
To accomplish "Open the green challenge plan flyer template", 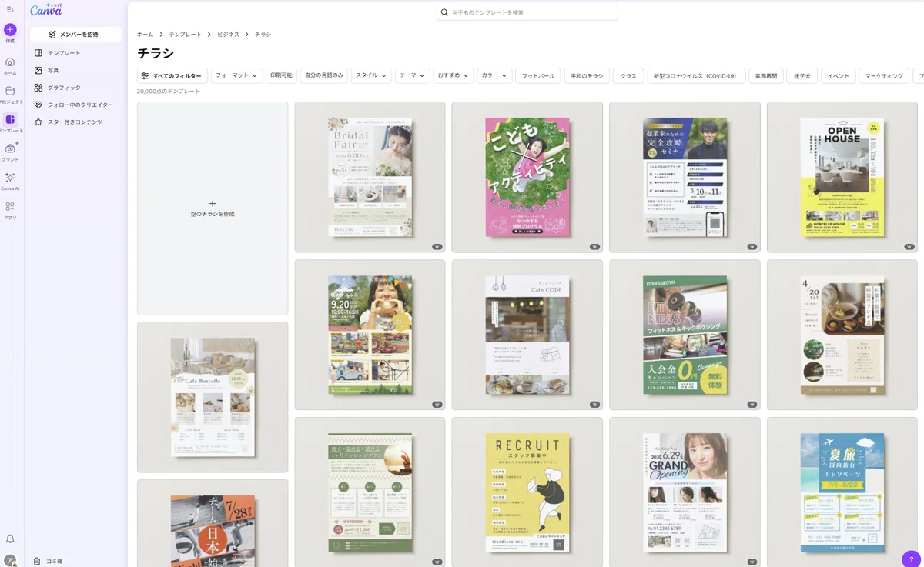I will pyautogui.click(x=370, y=492).
